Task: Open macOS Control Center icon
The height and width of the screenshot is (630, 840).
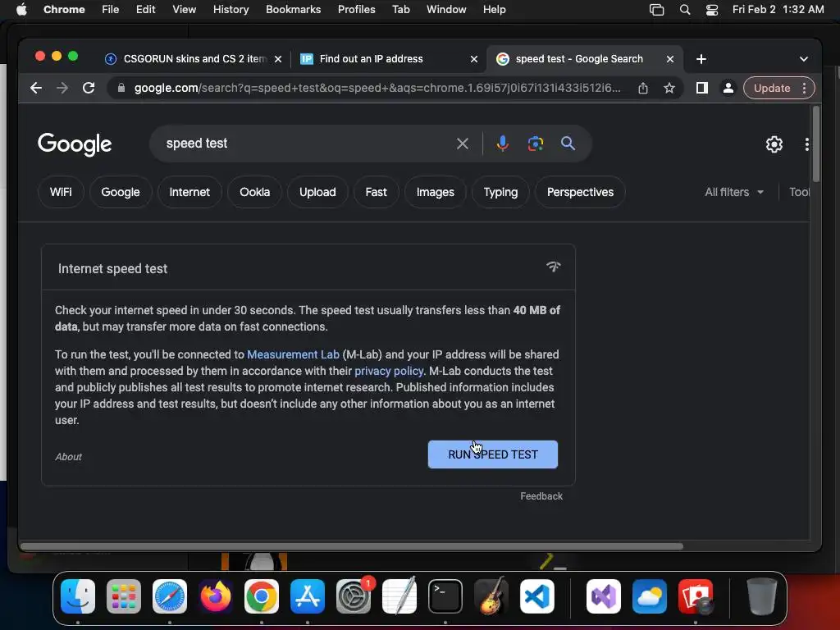Action: tap(712, 10)
